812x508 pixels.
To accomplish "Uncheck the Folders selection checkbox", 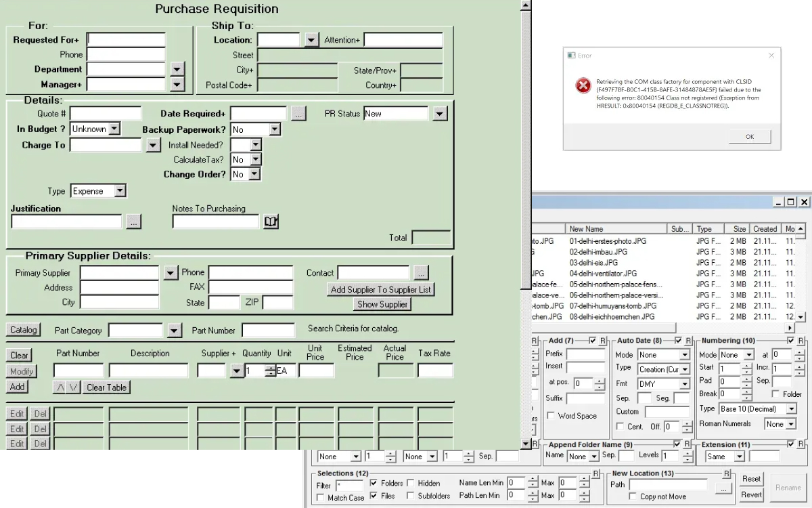I will click(x=374, y=484).
